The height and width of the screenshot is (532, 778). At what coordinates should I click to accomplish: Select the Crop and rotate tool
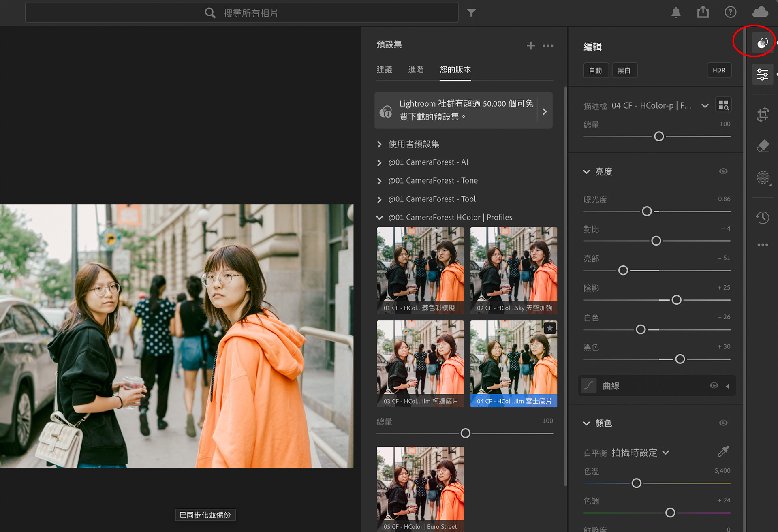click(x=763, y=114)
